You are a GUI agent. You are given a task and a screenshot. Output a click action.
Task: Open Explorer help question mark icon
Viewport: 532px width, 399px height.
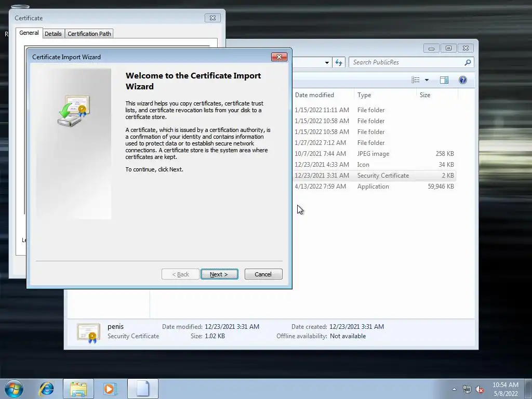[x=463, y=79]
